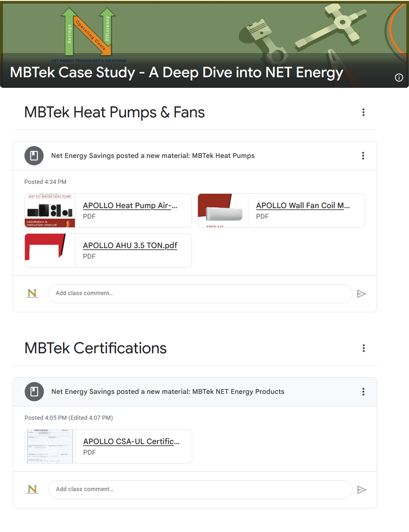Click the CSA-UL certificate thumbnail
The width and height of the screenshot is (409, 532).
pos(50,446)
